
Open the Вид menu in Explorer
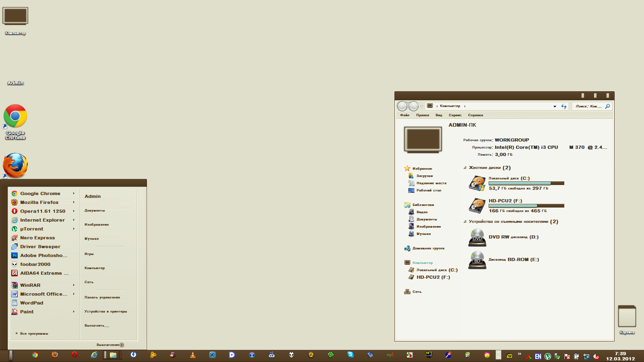[x=439, y=115]
